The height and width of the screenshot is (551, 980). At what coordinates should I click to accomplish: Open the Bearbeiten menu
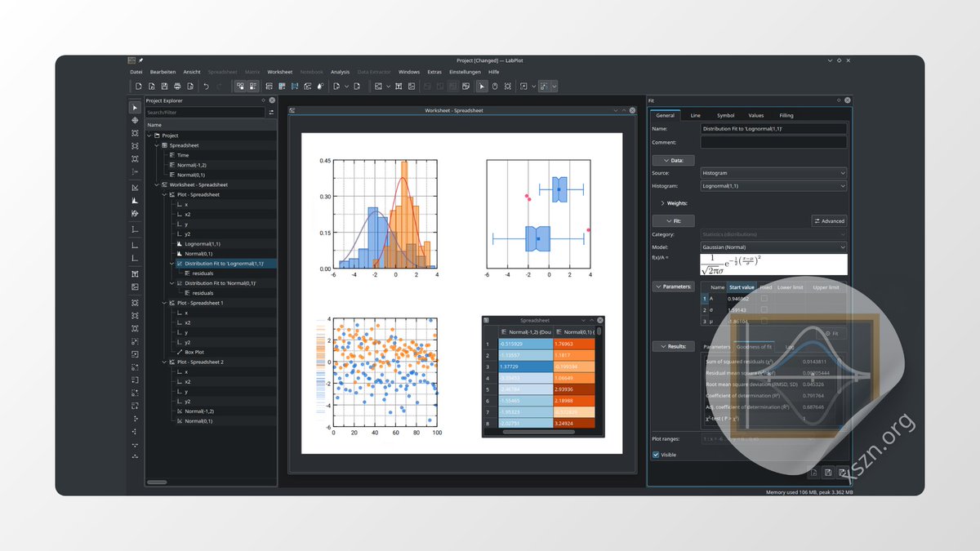[x=163, y=72]
